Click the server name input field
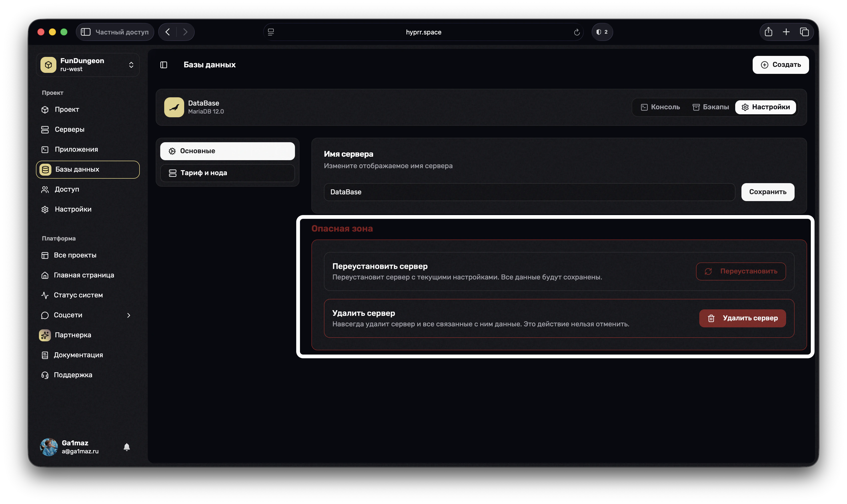Screen dimensions: 847x504 (x=529, y=192)
